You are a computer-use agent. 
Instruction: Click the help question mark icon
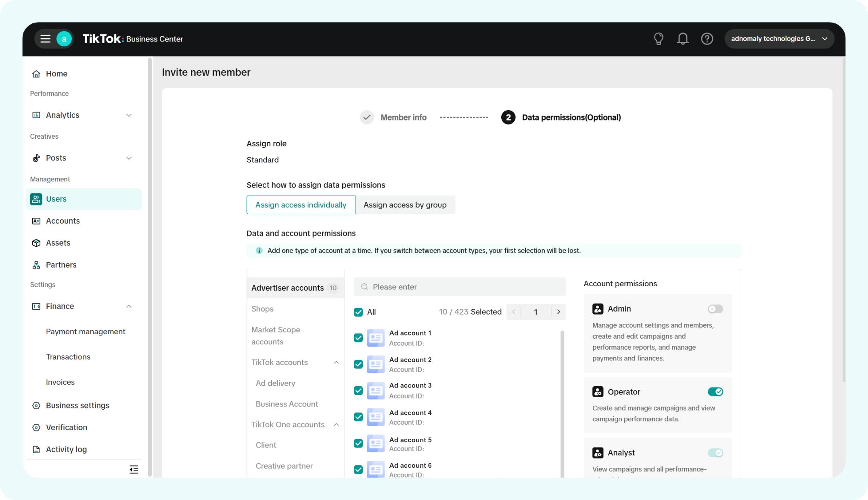(x=707, y=39)
